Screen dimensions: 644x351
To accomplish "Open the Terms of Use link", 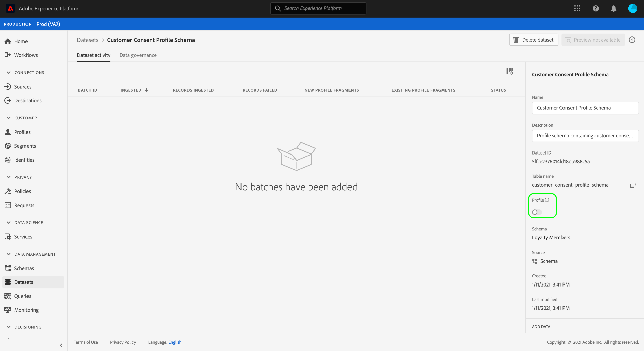I will click(86, 342).
